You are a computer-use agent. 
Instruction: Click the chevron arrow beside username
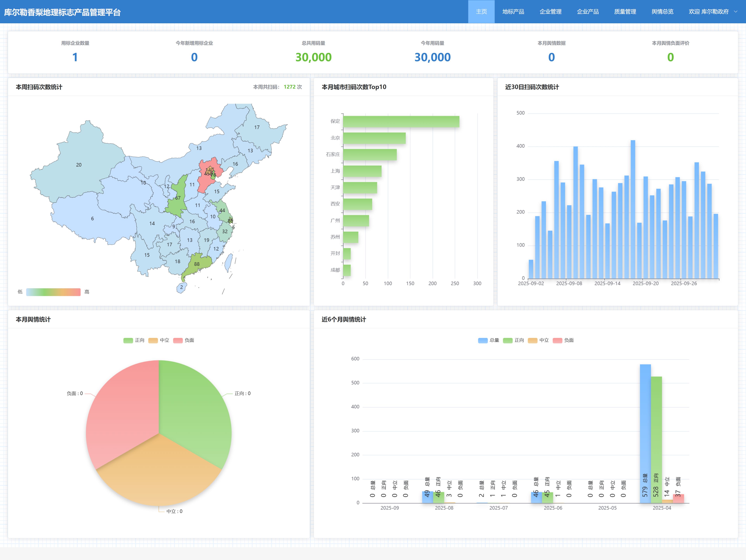(736, 11)
